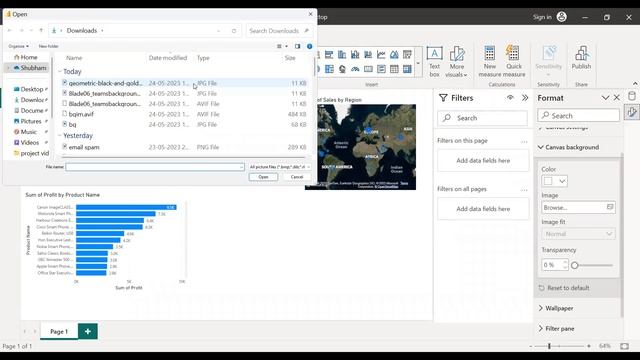640x360 pixels.
Task: Insert the card visual from gallery
Action: [368, 69]
